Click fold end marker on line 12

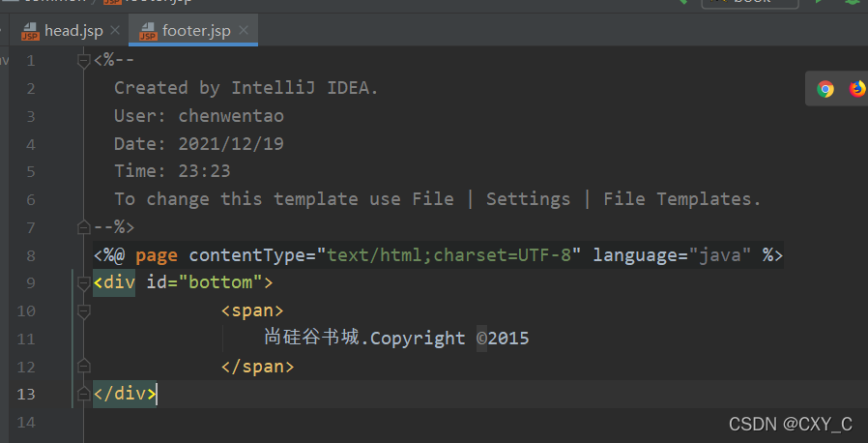click(83, 366)
